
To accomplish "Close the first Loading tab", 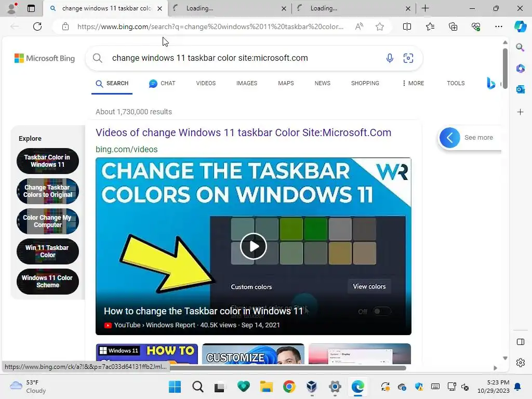I will 284,8.
